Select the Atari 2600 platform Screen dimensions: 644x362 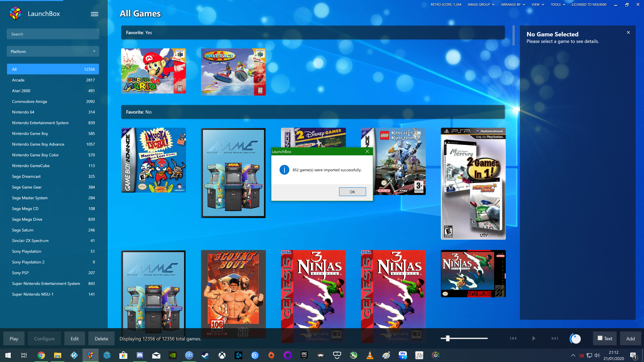point(53,91)
